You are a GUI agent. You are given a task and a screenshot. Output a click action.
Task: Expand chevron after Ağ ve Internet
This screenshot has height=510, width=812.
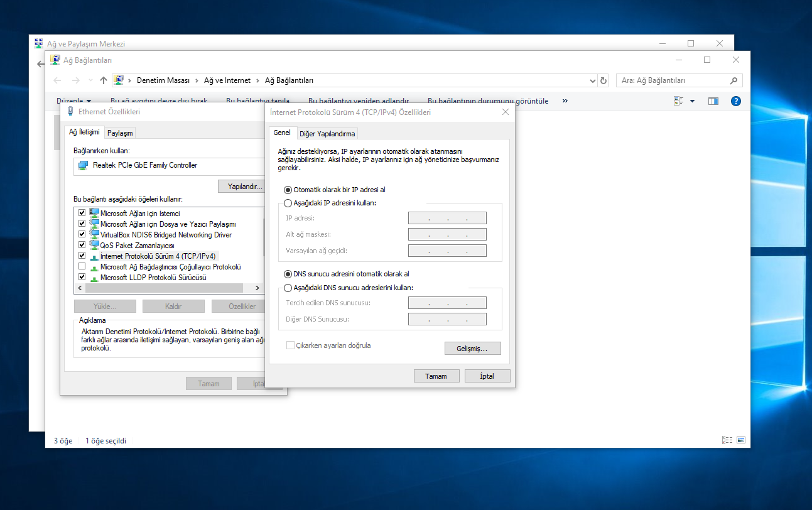pyautogui.click(x=257, y=80)
